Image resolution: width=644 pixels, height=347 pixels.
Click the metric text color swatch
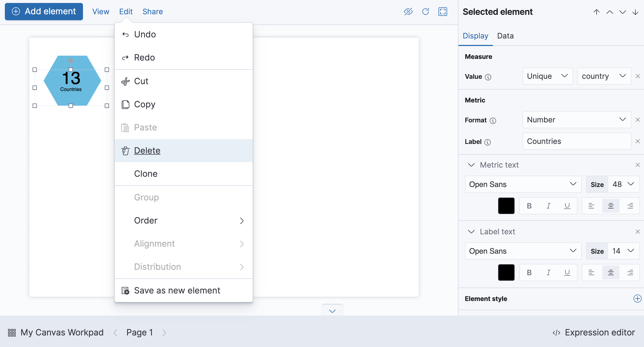pos(506,206)
